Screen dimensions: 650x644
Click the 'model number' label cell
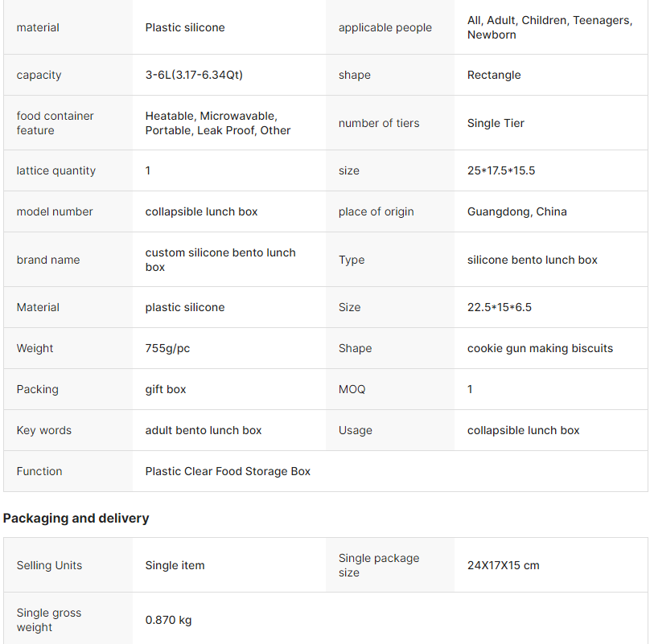[x=55, y=211]
